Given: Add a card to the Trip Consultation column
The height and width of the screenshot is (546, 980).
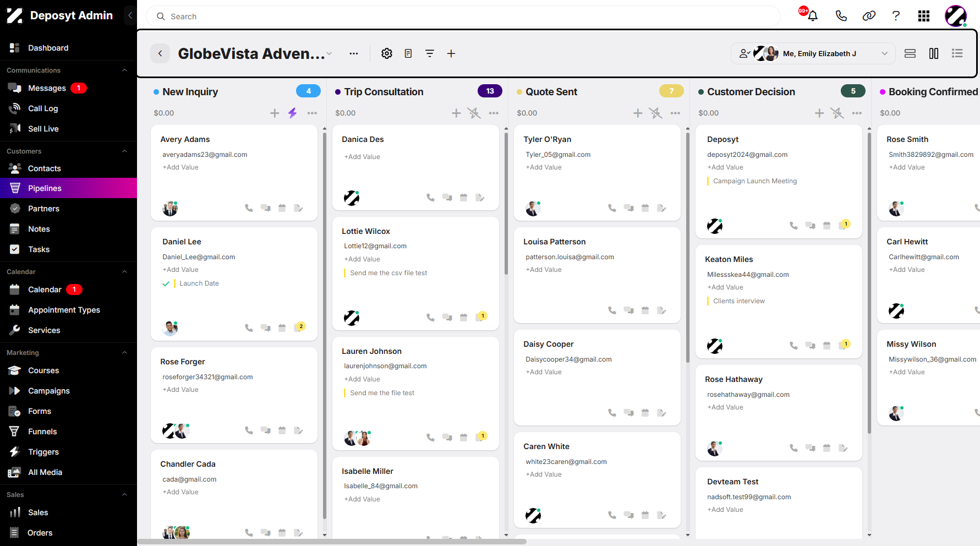Looking at the screenshot, I should tap(456, 113).
